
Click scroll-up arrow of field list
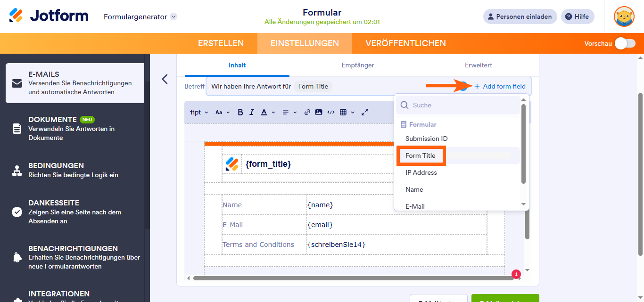(x=523, y=99)
